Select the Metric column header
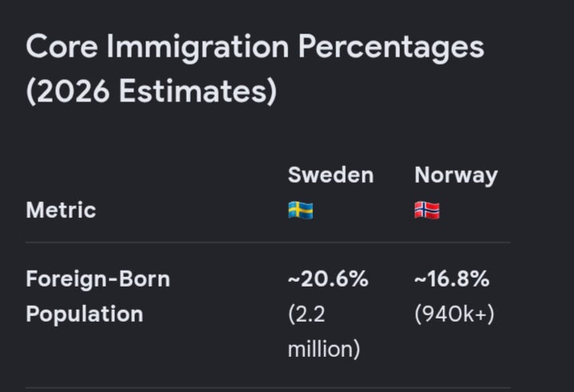This screenshot has width=574, height=392. point(61,210)
